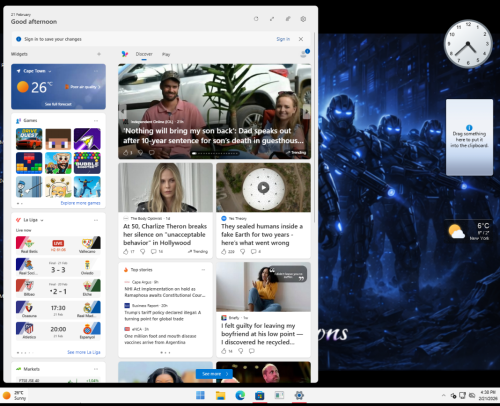Click the feed vertical scrollbar

pyautogui.click(x=314, y=127)
